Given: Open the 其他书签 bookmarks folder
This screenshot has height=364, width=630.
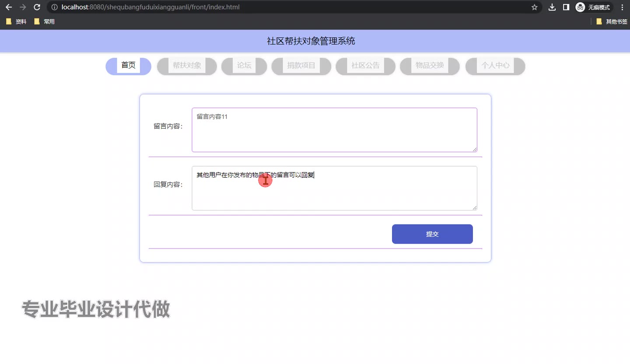Looking at the screenshot, I should pyautogui.click(x=612, y=21).
